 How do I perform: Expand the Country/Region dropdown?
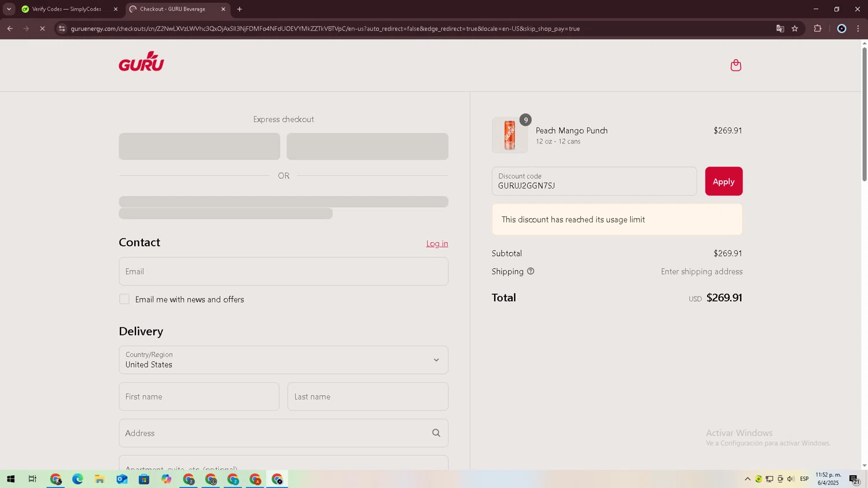[284, 360]
